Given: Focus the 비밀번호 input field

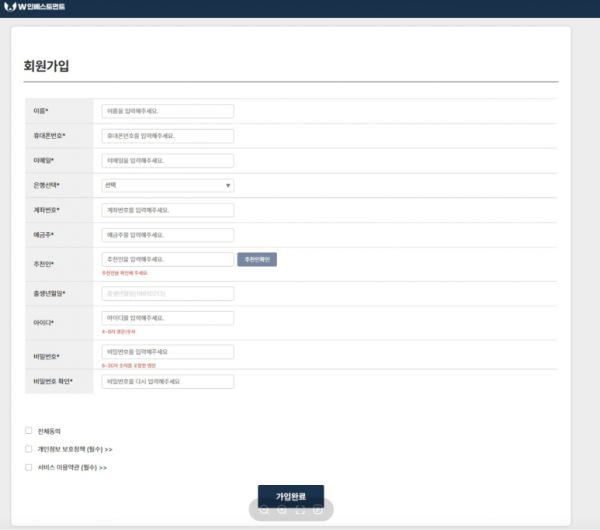Looking at the screenshot, I should pyautogui.click(x=168, y=352).
